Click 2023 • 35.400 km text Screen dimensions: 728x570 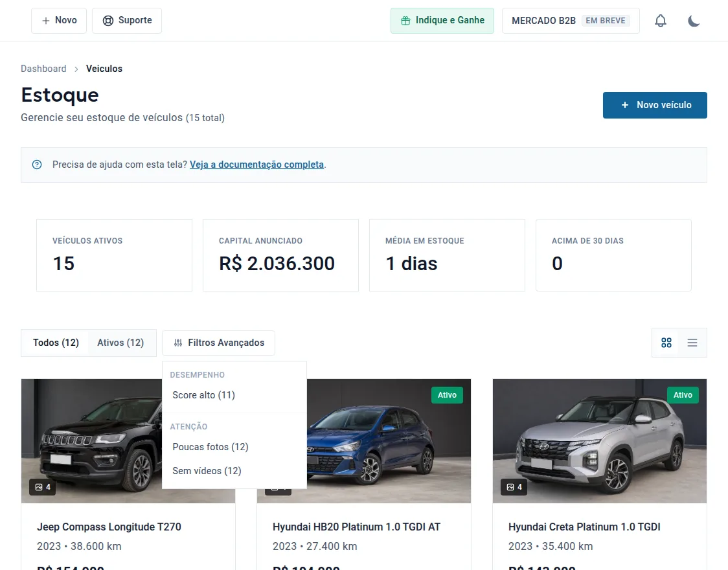tap(551, 546)
